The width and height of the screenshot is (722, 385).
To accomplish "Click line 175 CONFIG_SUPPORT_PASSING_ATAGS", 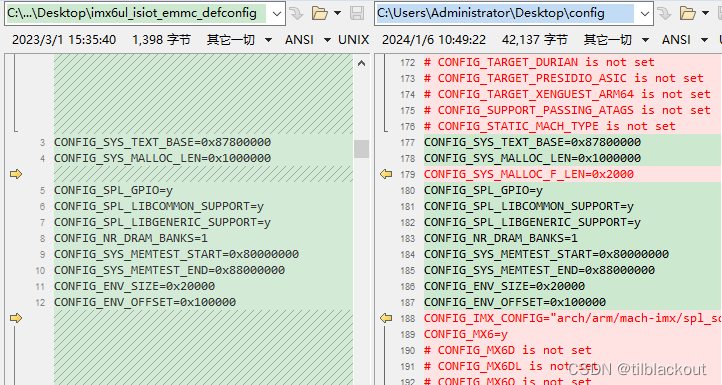I will (567, 110).
